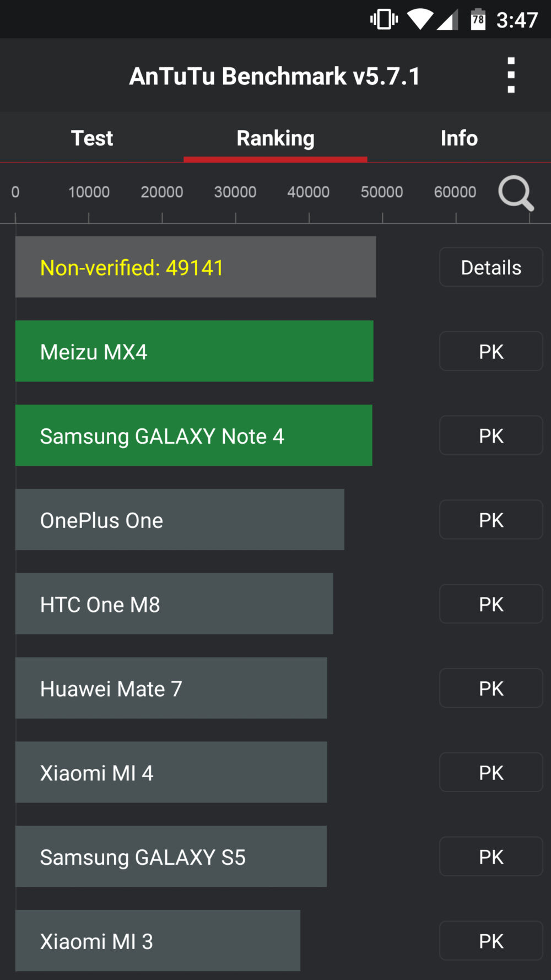Open the three-dot overflow menu
Viewport: 551px width, 980px height.
pos(511,76)
